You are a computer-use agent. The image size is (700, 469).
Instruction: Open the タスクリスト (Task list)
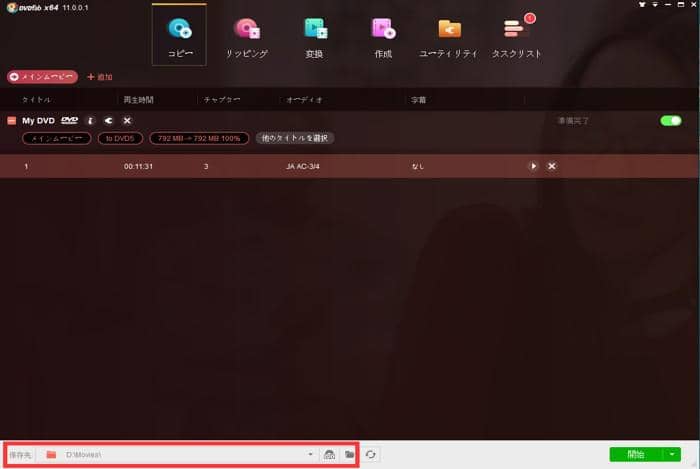coord(517,37)
